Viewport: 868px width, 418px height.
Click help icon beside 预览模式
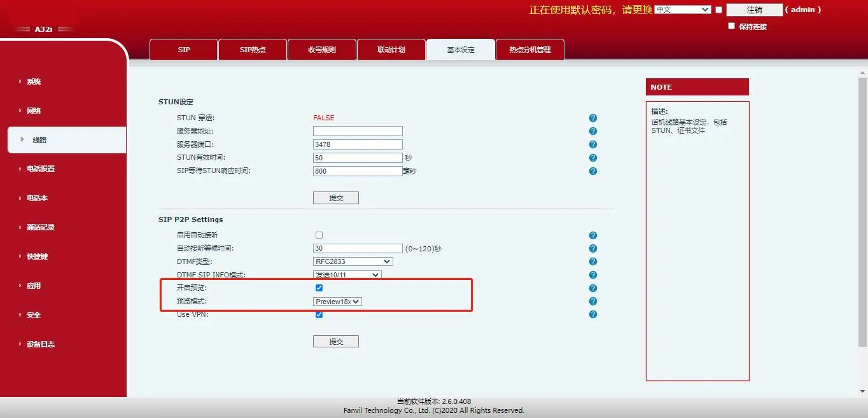[x=592, y=301]
